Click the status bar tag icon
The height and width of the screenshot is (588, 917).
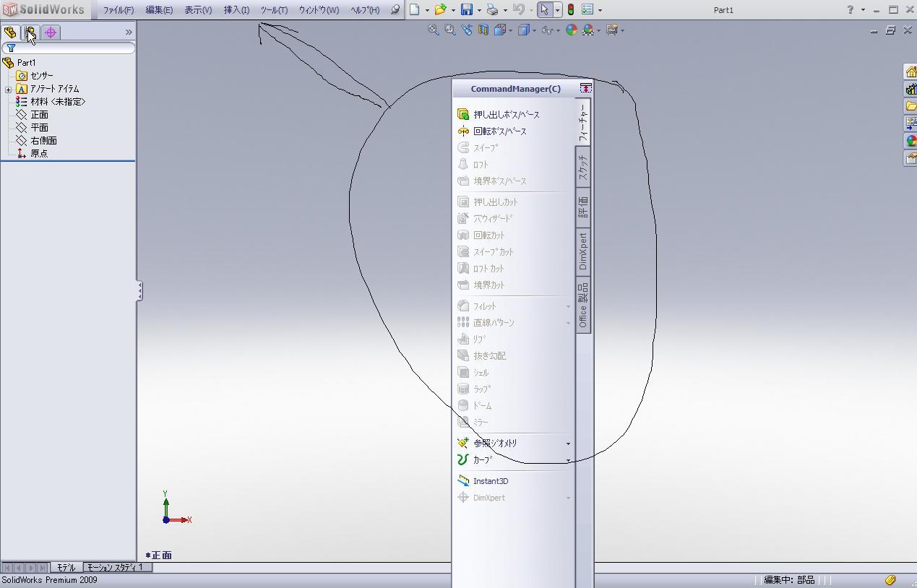click(890, 580)
